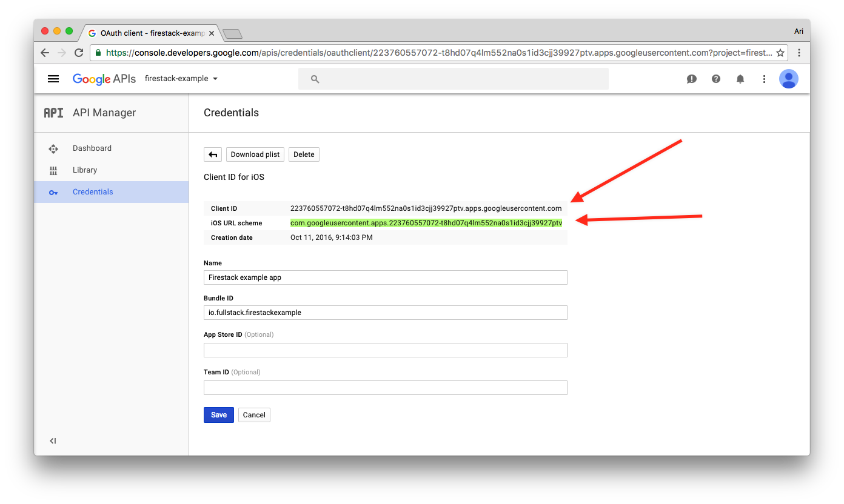The width and height of the screenshot is (844, 504).
Task: Click the API Manager logo icon
Action: (x=53, y=113)
